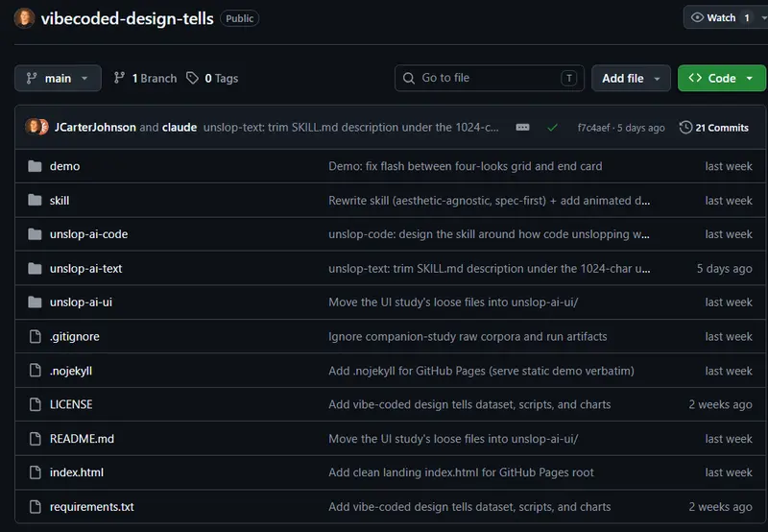768x532 pixels.
Task: Open commit hash f7c4aef
Action: (x=593, y=128)
